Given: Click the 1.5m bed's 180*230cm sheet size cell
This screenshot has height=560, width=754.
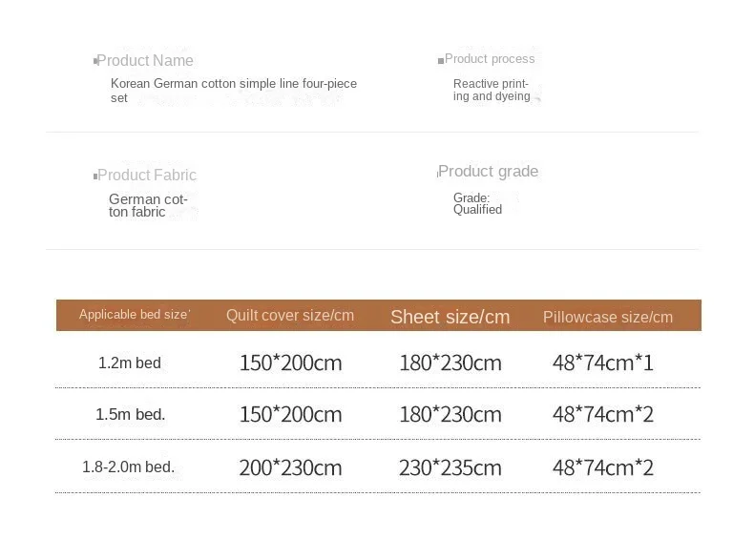Looking at the screenshot, I should [450, 414].
